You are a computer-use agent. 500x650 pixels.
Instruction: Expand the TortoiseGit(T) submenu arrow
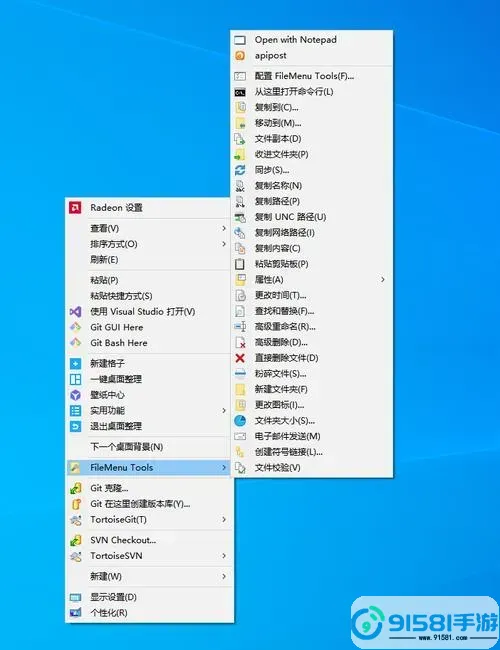coord(224,519)
